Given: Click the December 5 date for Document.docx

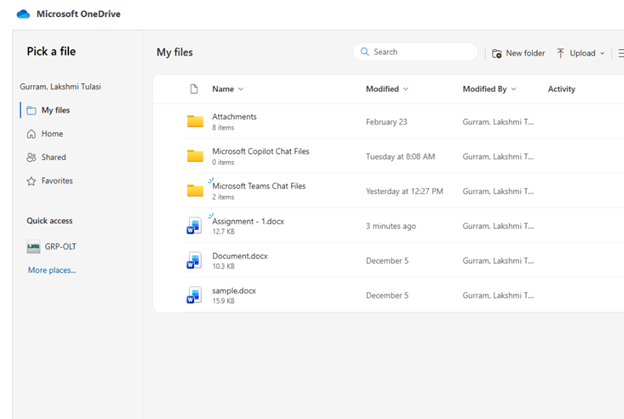Looking at the screenshot, I should [x=387, y=261].
